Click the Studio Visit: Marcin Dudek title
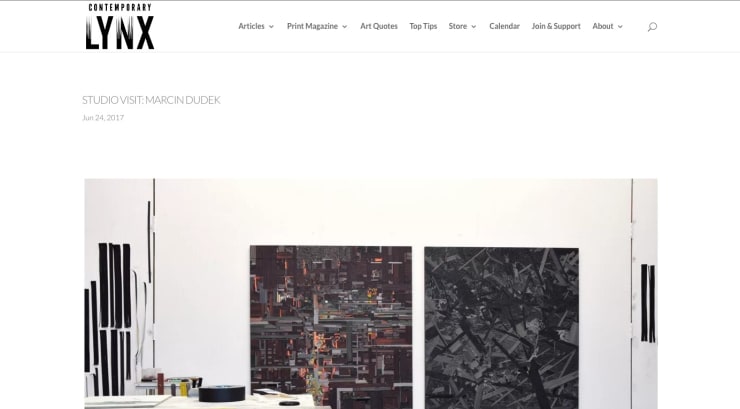The image size is (740, 409). [151, 100]
